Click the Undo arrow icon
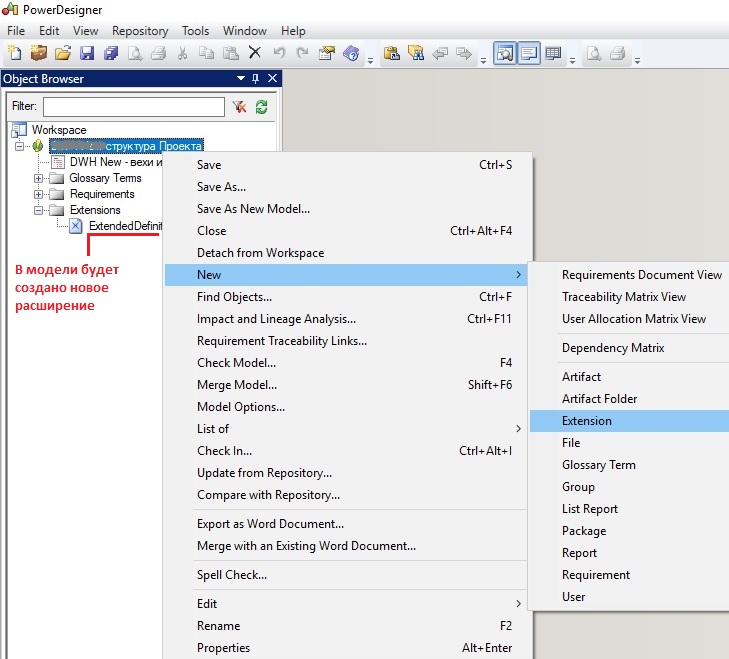 279,53
